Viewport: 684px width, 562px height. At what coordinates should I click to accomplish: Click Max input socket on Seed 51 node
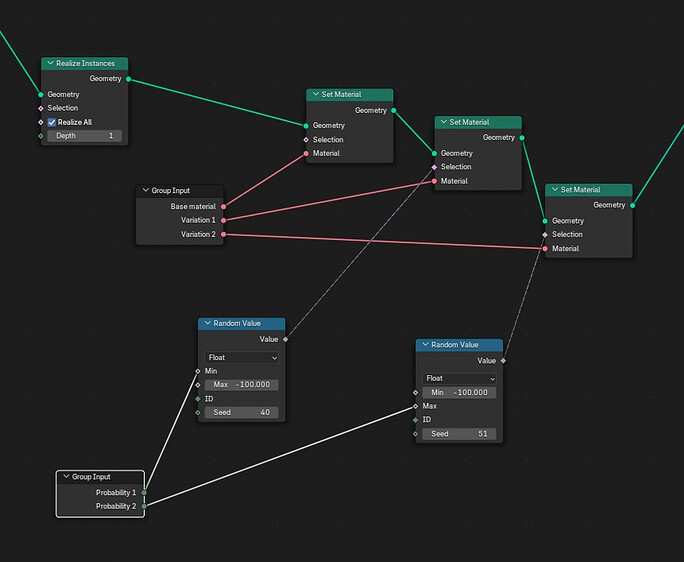415,406
